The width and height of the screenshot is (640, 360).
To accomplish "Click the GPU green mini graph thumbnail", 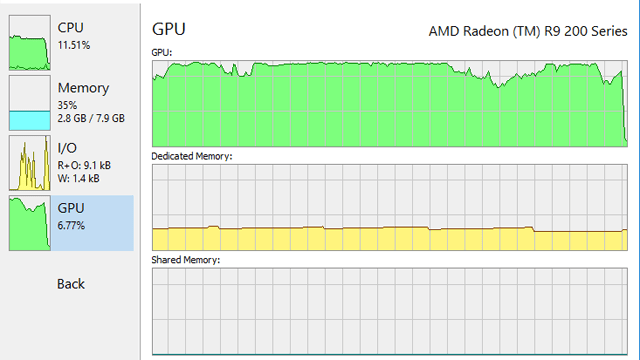I will tap(30, 223).
